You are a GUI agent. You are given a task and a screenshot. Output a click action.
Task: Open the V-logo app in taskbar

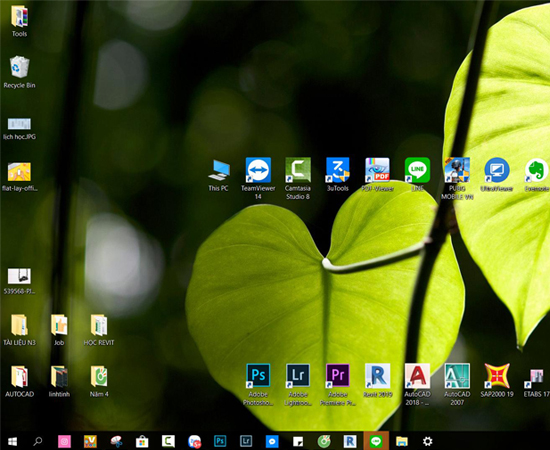coord(90,441)
